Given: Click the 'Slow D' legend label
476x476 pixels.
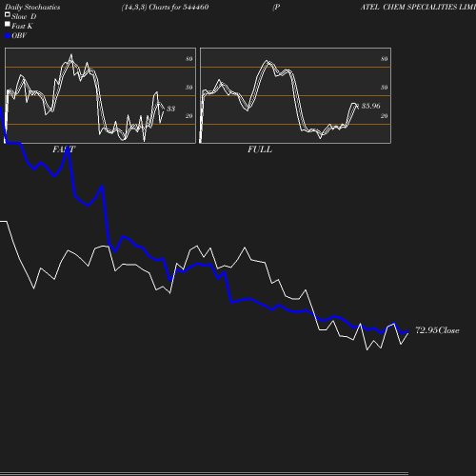Looking at the screenshot, I should (24, 16).
